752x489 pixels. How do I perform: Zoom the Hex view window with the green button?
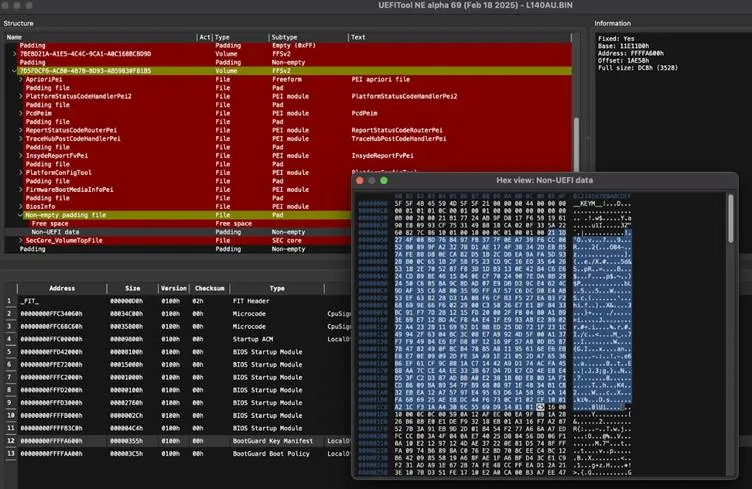(x=384, y=181)
